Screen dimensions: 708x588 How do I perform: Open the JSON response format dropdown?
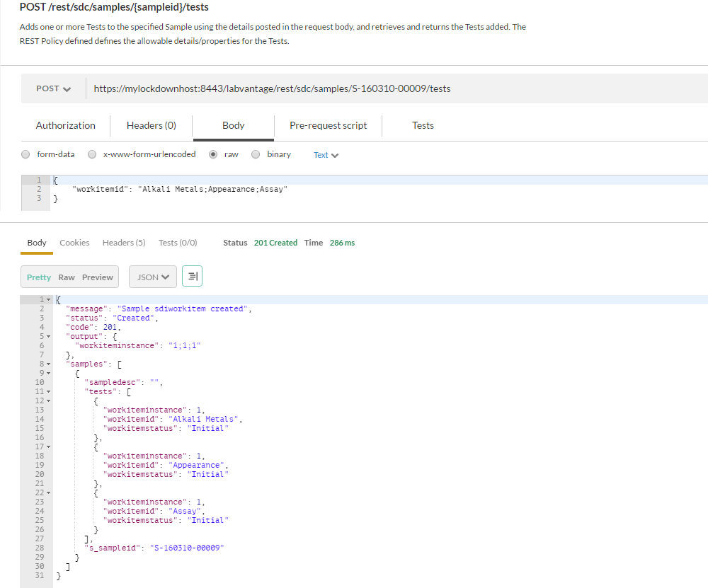point(153,277)
